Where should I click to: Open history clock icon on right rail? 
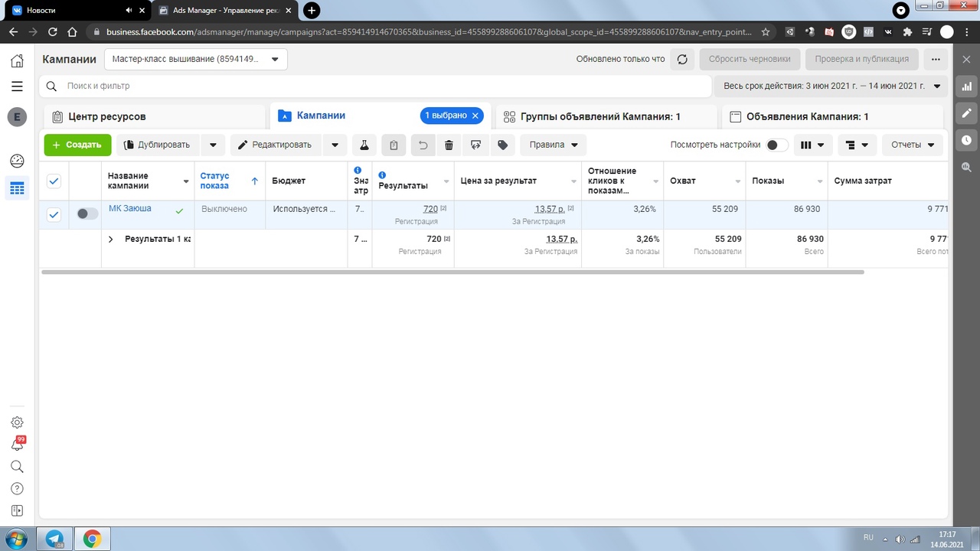coord(966,140)
